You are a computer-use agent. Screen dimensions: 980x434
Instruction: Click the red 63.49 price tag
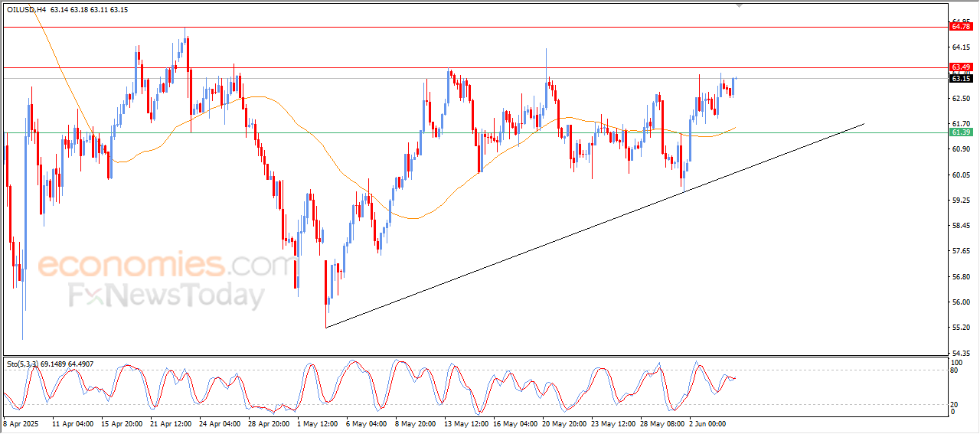click(961, 67)
